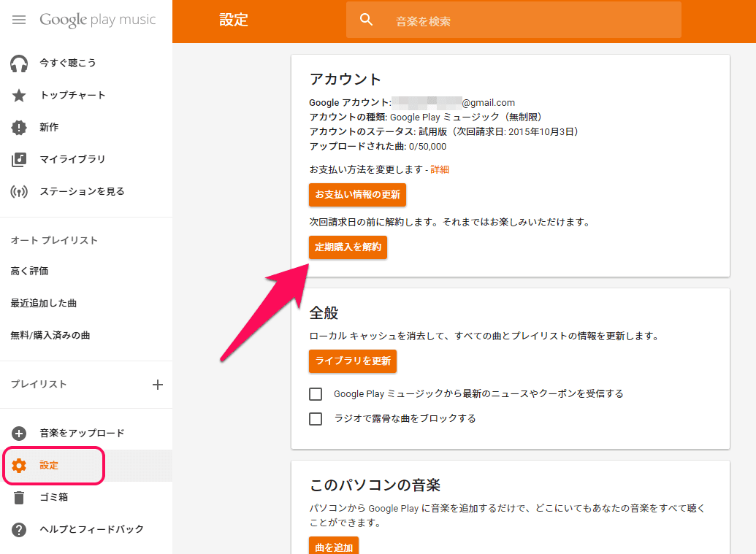The height and width of the screenshot is (554, 756).
Task: Click the アカウントの種類 line
Action: coord(427,117)
